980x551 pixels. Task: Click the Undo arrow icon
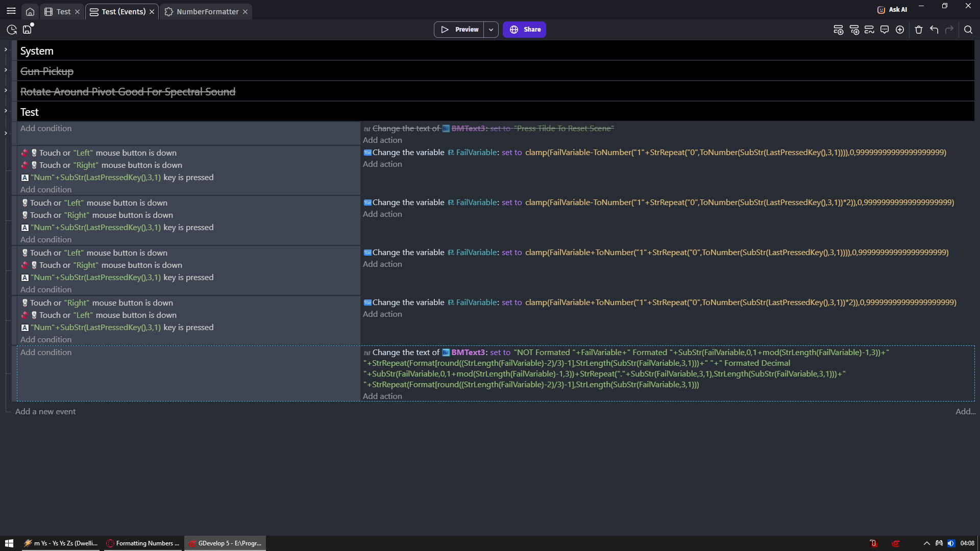click(934, 30)
